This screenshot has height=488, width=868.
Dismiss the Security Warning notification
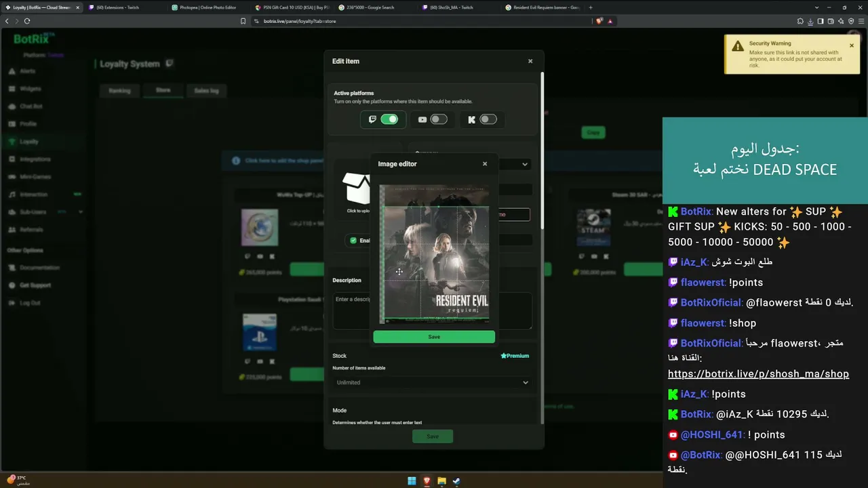pos(852,46)
